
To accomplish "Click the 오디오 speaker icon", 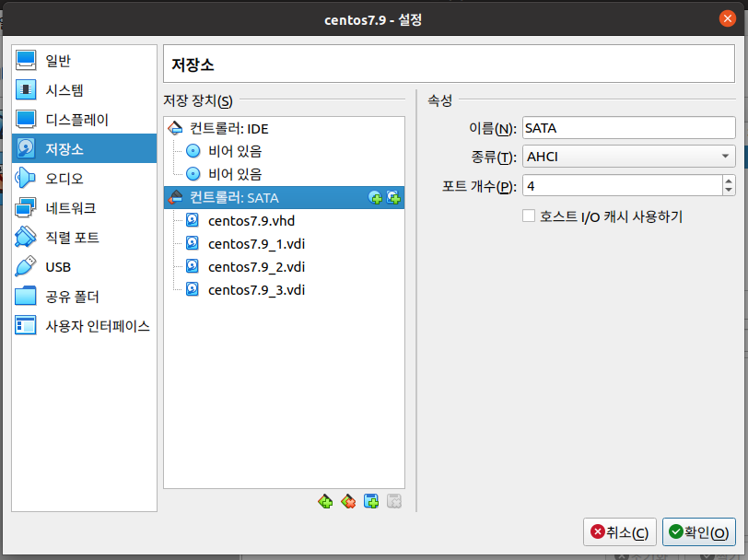I will tap(25, 178).
